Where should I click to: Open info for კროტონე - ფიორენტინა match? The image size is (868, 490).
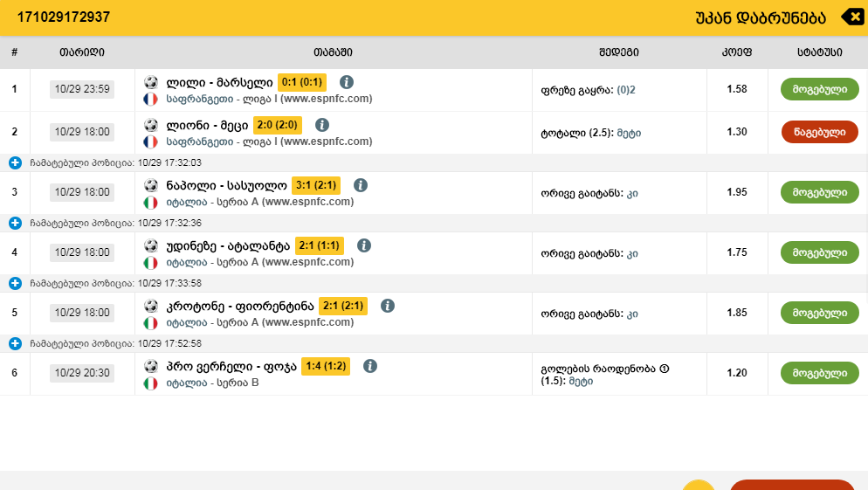point(388,306)
